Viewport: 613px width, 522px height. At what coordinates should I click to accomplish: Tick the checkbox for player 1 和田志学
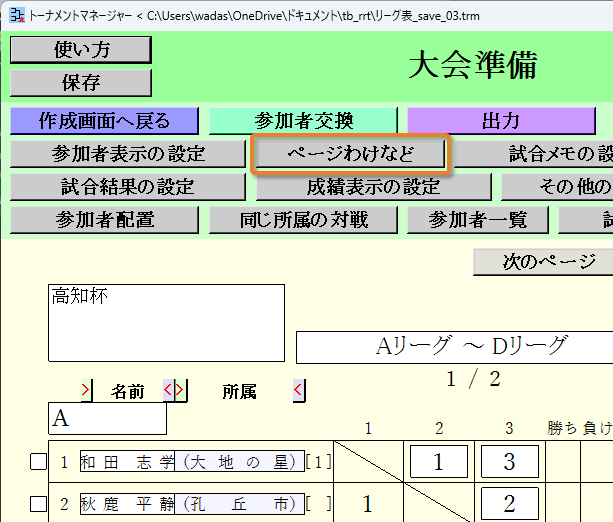tap(38, 461)
